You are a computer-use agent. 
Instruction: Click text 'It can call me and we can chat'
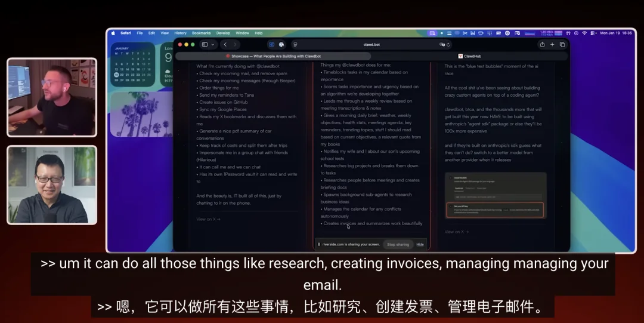pos(230,167)
